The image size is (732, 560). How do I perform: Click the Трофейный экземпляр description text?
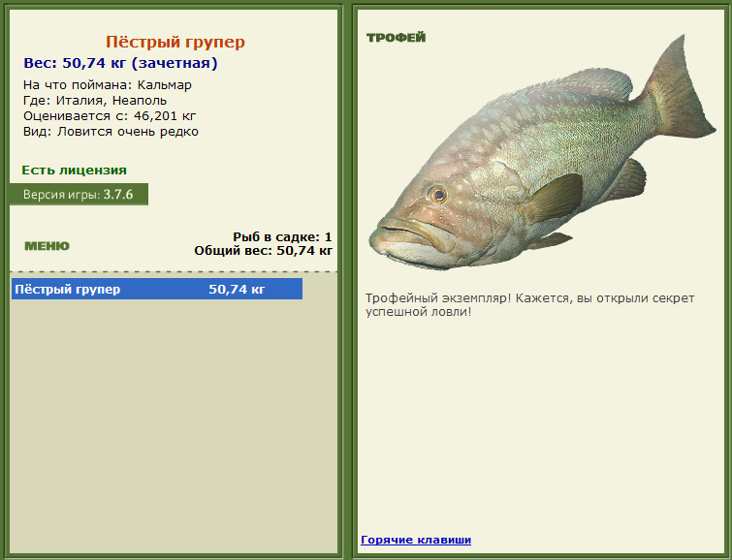pyautogui.click(x=530, y=305)
